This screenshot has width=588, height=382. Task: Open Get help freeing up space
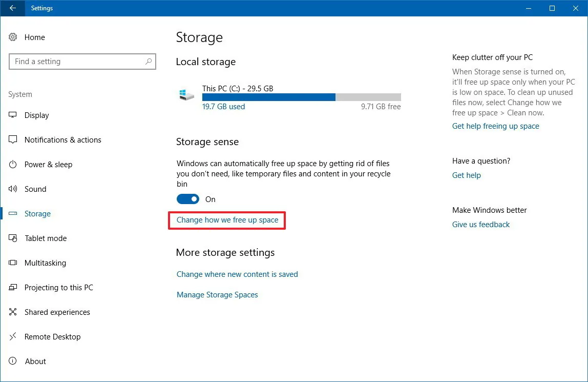tap(495, 126)
